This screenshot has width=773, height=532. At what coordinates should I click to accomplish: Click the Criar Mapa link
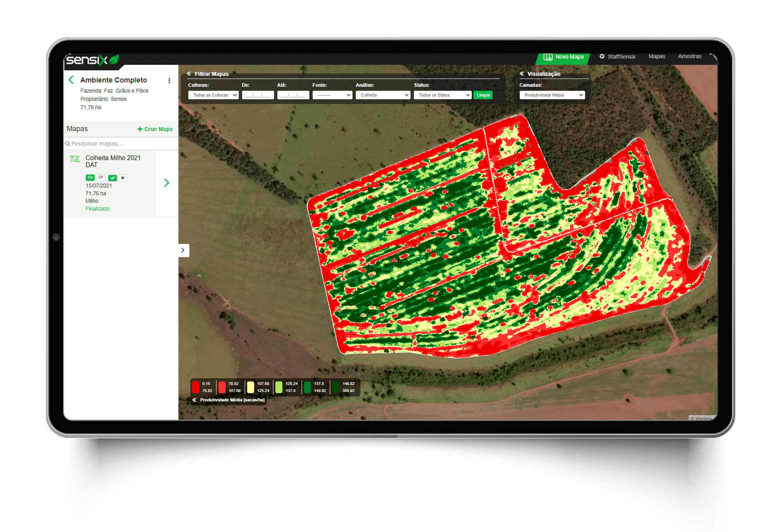tap(155, 129)
